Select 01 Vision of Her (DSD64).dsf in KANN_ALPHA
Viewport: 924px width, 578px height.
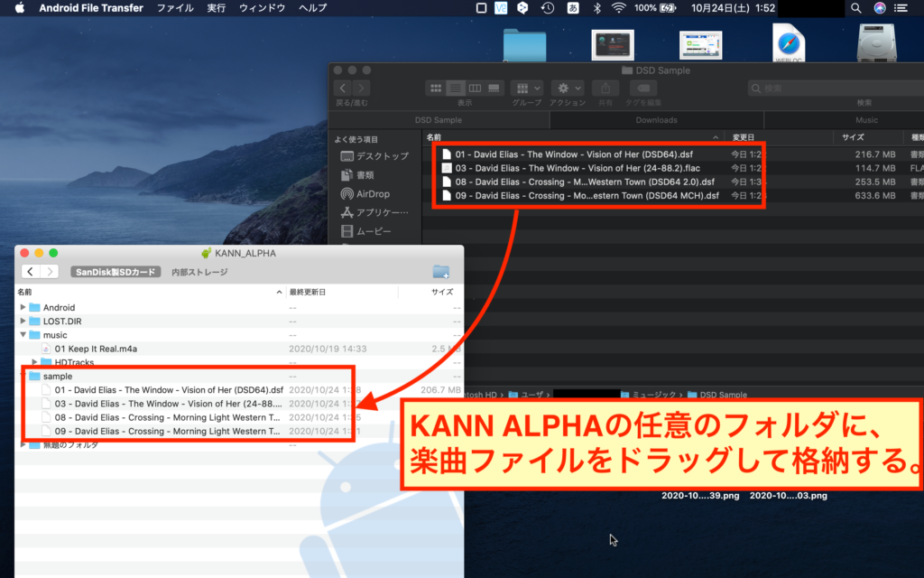(x=238, y=390)
